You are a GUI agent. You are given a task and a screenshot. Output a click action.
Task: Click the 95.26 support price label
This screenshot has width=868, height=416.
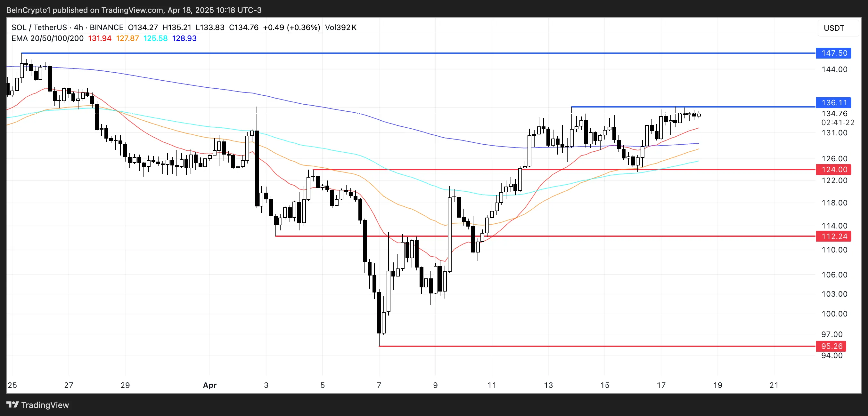[831, 346]
